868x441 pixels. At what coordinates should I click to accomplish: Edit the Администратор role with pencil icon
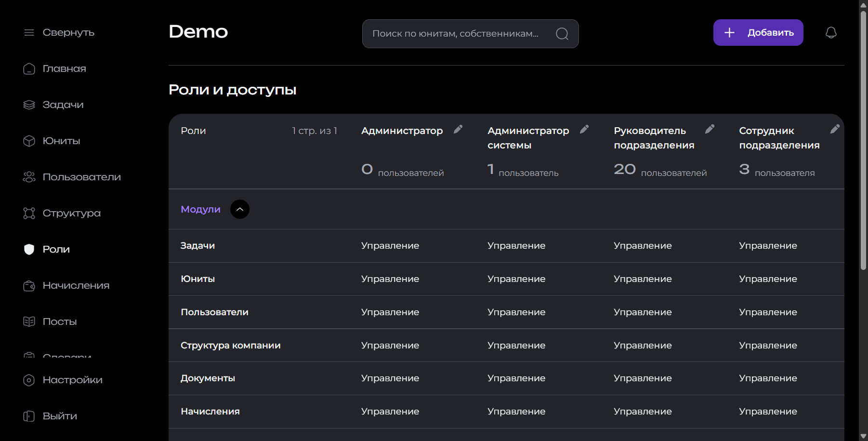point(458,129)
